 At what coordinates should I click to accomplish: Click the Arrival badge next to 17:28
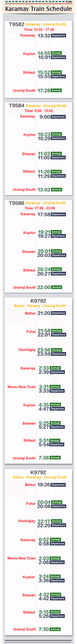(x=56, y=90)
